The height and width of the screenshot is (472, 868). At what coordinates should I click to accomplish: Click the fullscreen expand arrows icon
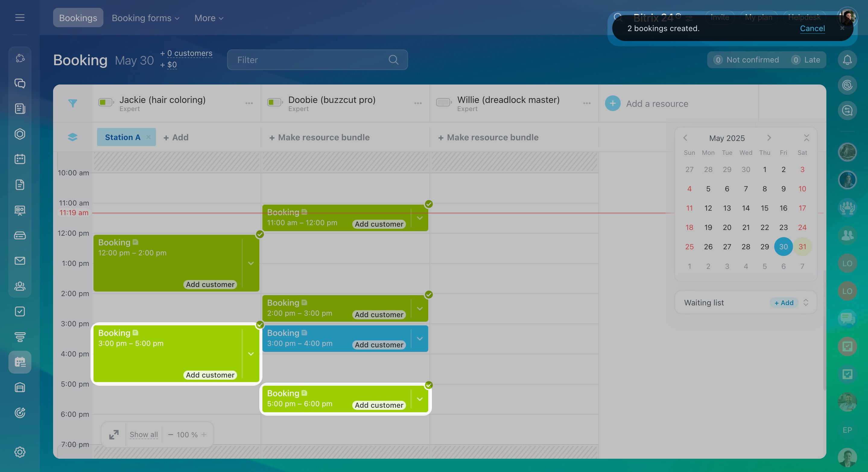[x=114, y=435]
